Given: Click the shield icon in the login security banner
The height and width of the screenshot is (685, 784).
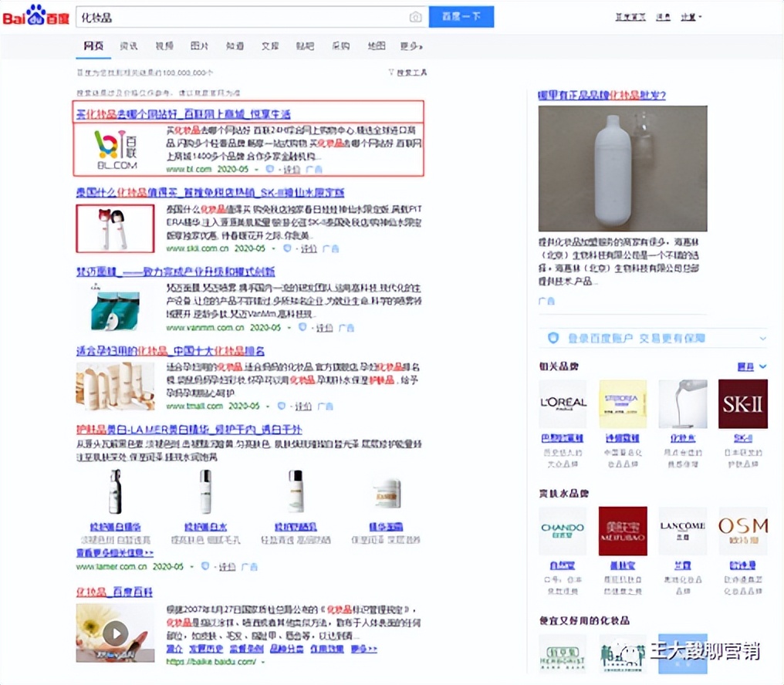Looking at the screenshot, I should [x=553, y=338].
